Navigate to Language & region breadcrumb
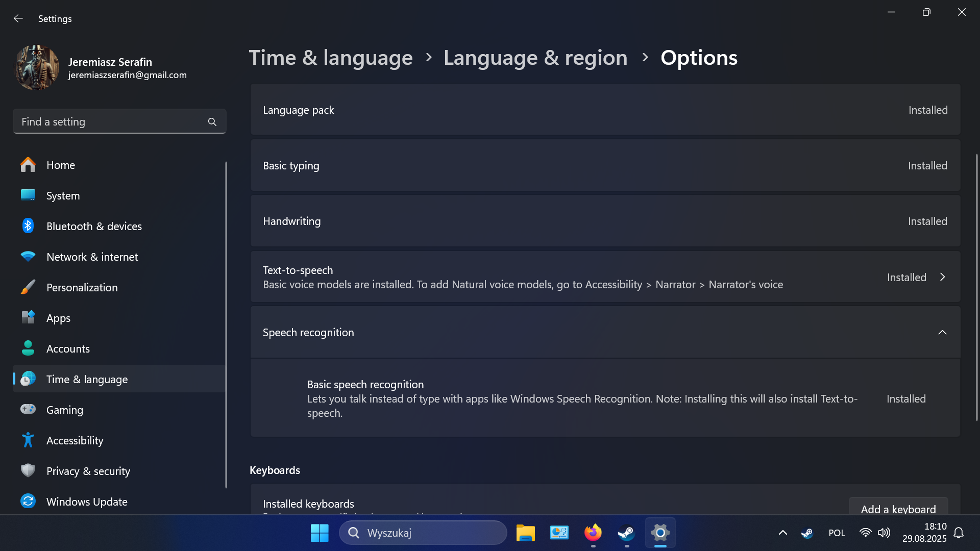The image size is (980, 551). click(x=535, y=58)
